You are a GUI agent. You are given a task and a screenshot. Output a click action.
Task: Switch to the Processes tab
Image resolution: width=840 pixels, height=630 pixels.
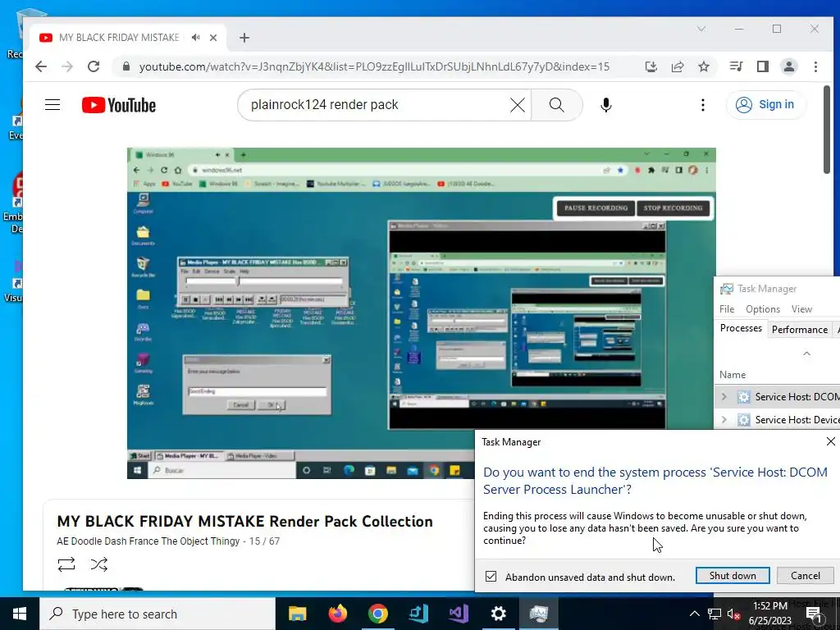click(741, 328)
